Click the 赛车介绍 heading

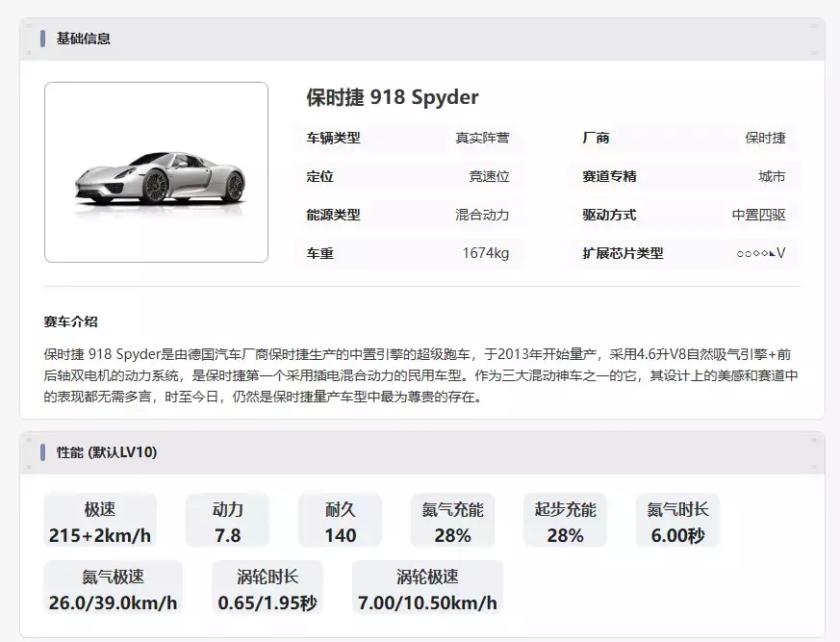[x=70, y=321]
